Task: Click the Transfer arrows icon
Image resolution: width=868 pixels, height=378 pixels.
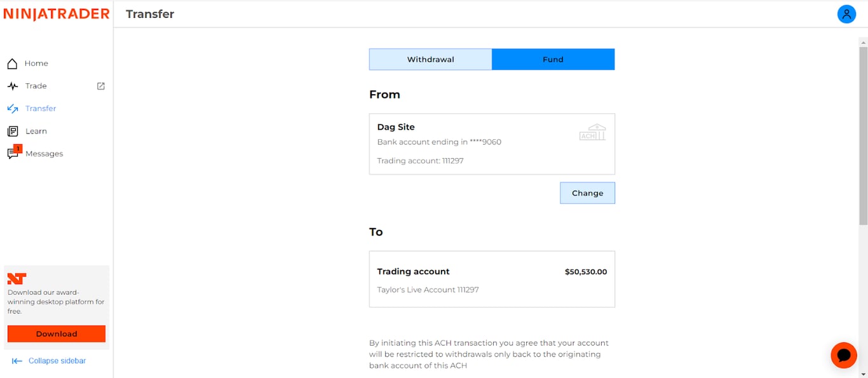Action: 12,109
